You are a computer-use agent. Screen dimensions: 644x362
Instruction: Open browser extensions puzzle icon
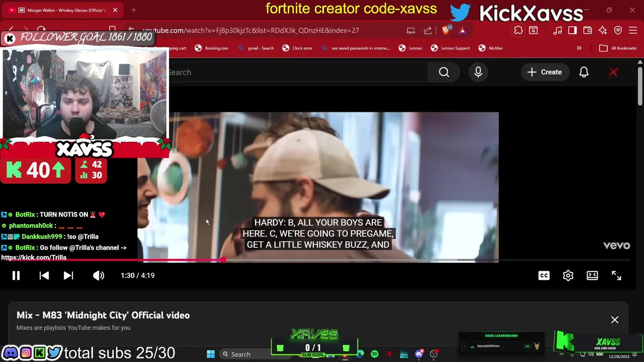(518, 30)
